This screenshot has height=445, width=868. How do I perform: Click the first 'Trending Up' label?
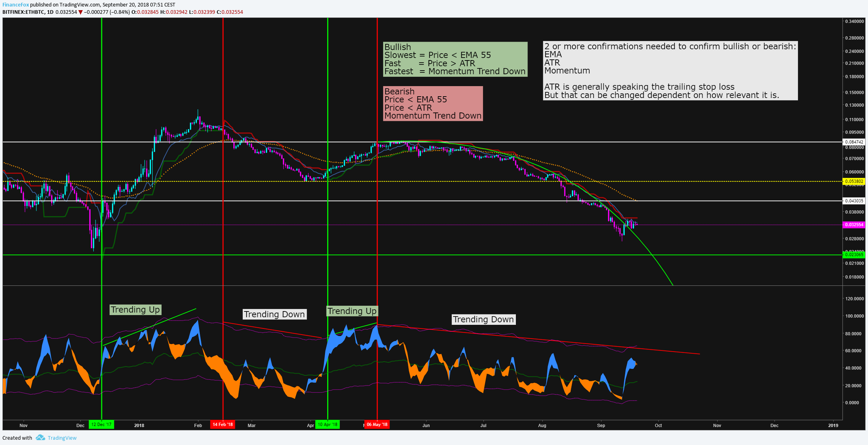coord(136,310)
